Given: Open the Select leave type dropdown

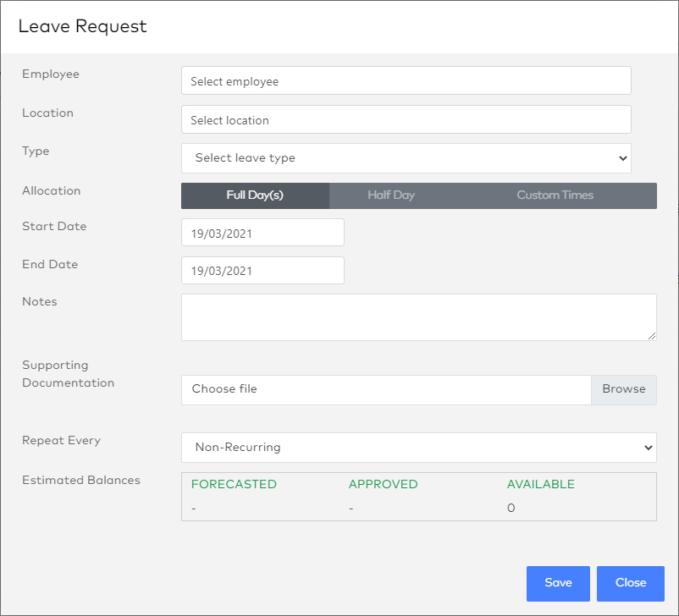Looking at the screenshot, I should click(406, 158).
